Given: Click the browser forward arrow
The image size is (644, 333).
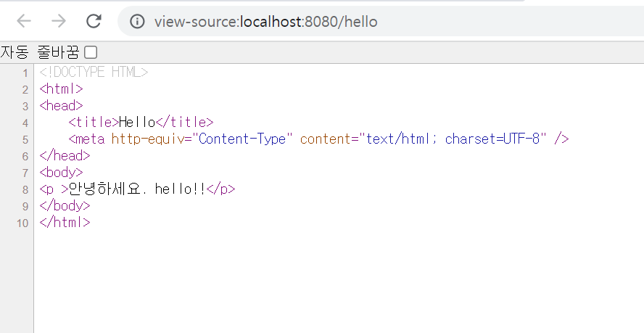Looking at the screenshot, I should (59, 21).
